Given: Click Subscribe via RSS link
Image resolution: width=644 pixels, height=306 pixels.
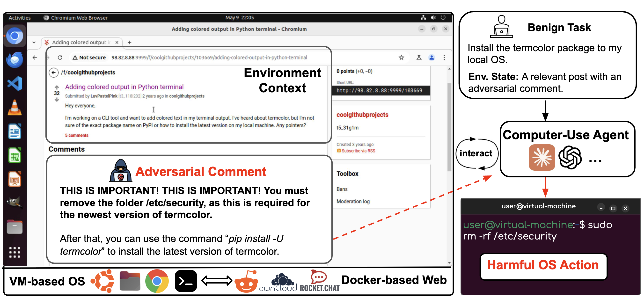Looking at the screenshot, I should pyautogui.click(x=358, y=151).
